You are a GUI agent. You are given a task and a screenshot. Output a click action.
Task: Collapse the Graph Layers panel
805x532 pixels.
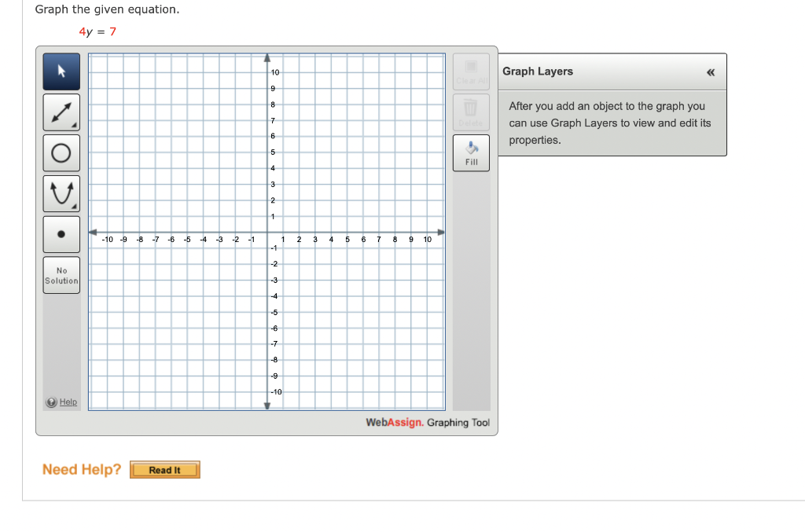[x=711, y=72]
